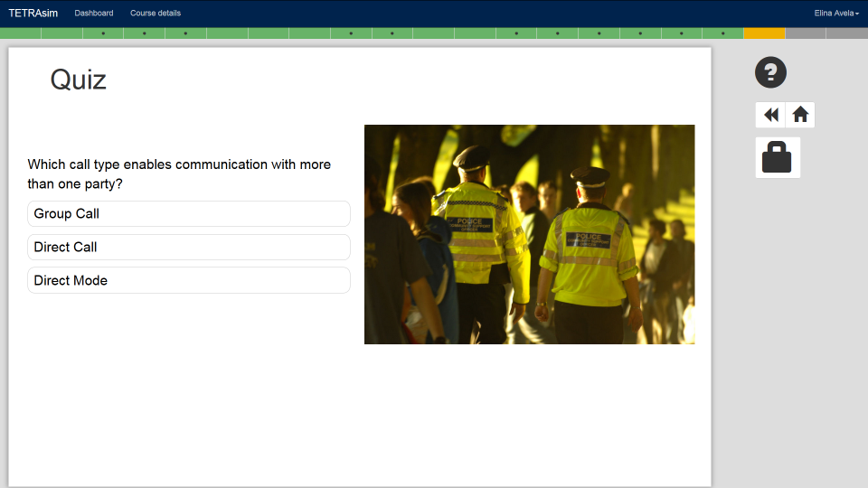Click the TETRAsim brand logo
868x488 pixels.
pyautogui.click(x=33, y=13)
